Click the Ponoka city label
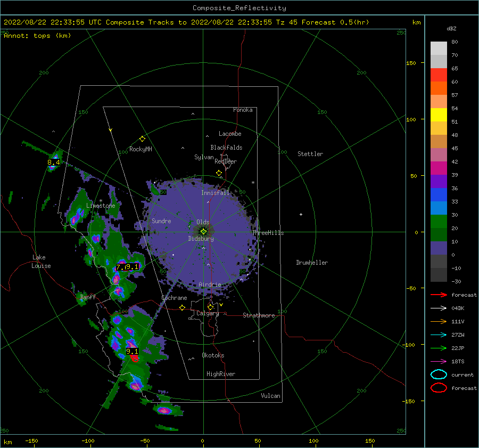Image resolution: width=479 pixels, height=448 pixels. click(243, 110)
